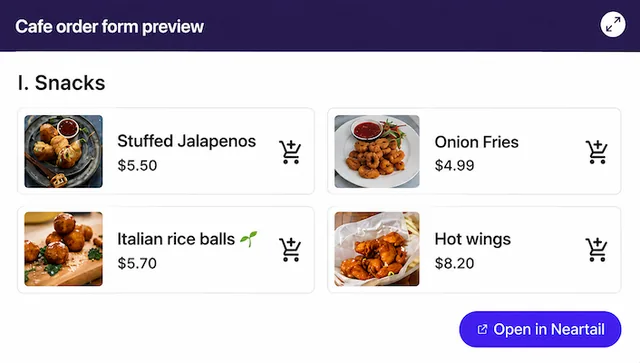The height and width of the screenshot is (363, 640).
Task: Click the green sprout vegetarian icon
Action: point(249,238)
